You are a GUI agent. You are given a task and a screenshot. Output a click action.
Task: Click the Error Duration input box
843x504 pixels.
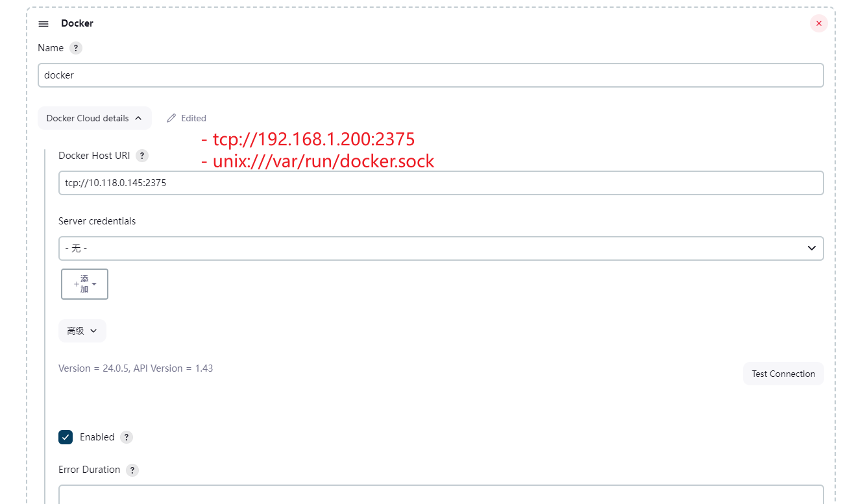(441, 494)
